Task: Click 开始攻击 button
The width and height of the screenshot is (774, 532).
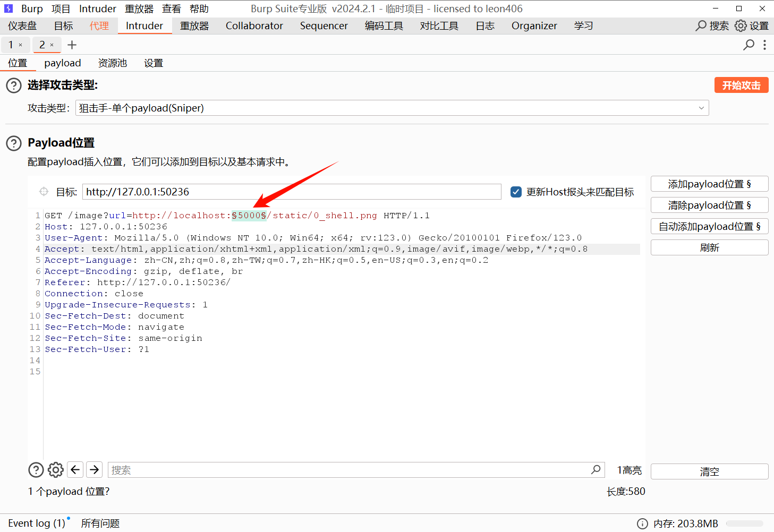Action: coord(742,85)
